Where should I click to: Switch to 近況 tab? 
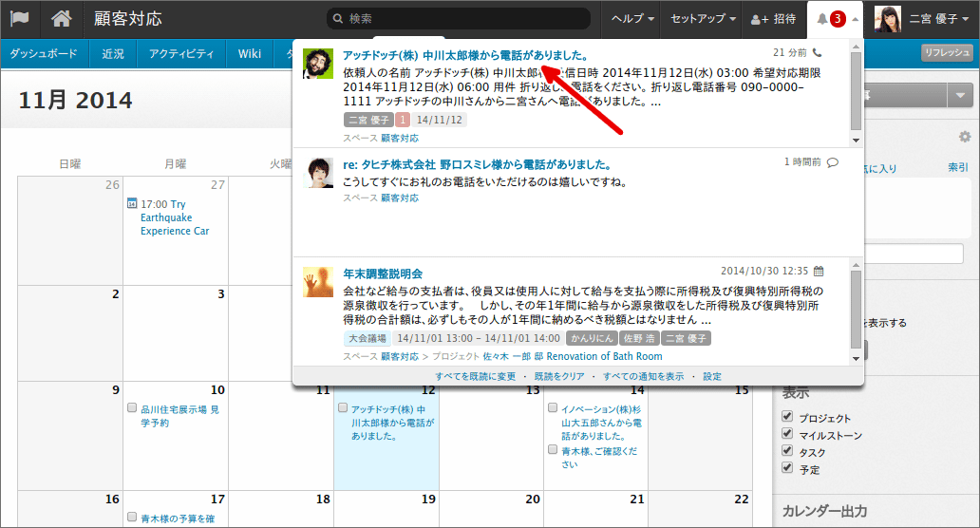coord(112,54)
